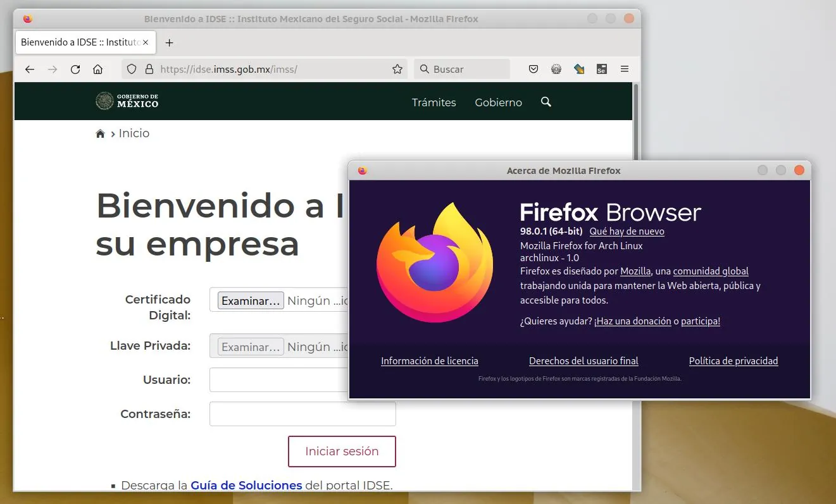Viewport: 836px width, 504px height.
Task: Open the Política de privacidad link
Action: click(x=733, y=360)
